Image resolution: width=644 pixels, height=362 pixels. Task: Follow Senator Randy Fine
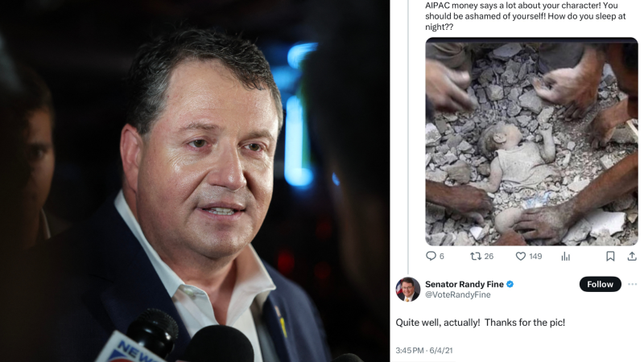(x=600, y=284)
